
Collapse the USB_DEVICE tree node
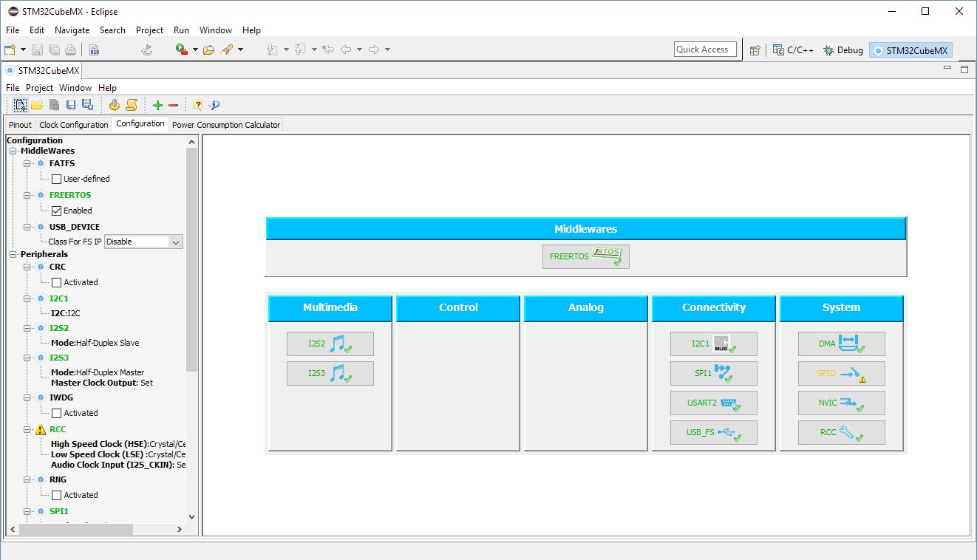click(27, 227)
